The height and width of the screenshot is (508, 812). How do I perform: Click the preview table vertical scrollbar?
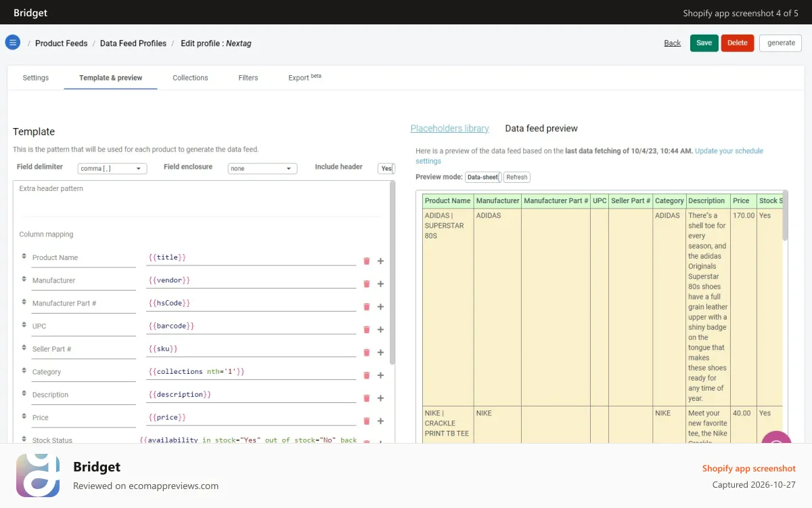tap(786, 215)
